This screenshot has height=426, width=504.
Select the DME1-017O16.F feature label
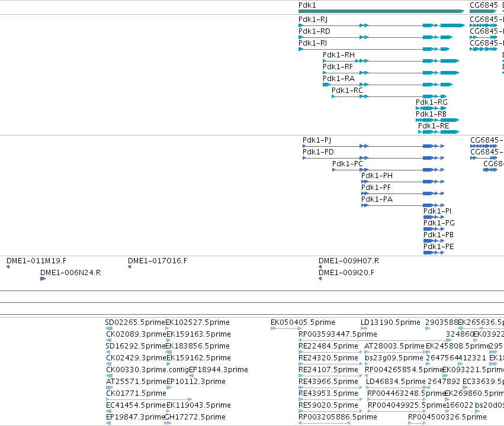tap(158, 261)
